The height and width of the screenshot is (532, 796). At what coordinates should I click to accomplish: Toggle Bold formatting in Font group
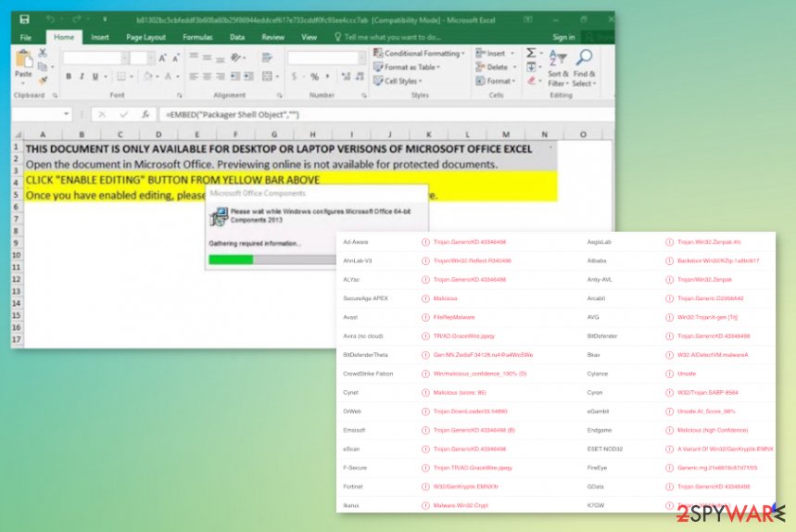[x=69, y=76]
